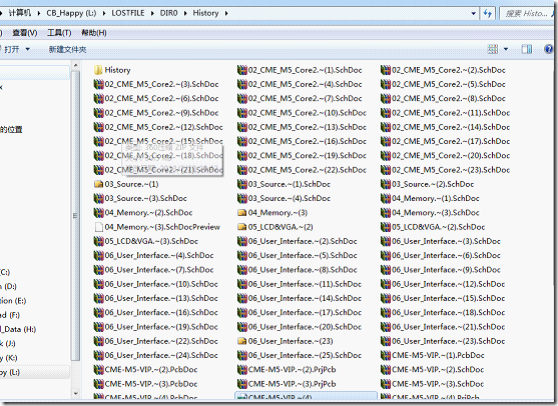Open the 工具(T) menu

click(59, 33)
